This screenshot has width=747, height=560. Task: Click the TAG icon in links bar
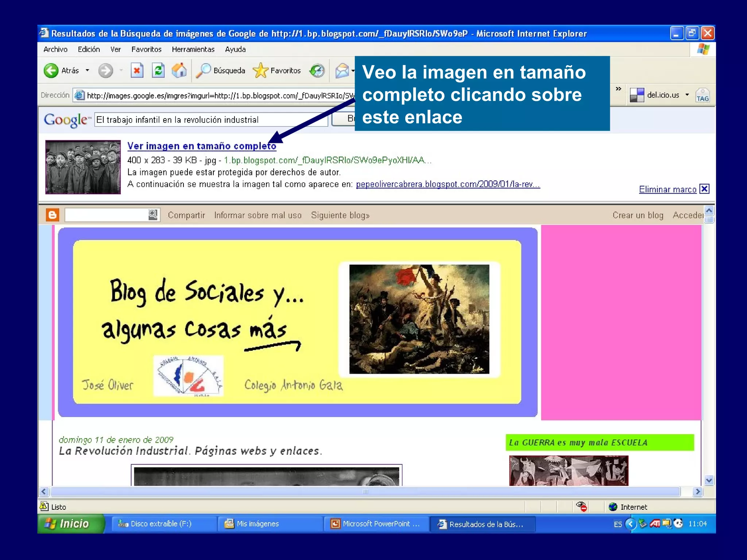[702, 95]
